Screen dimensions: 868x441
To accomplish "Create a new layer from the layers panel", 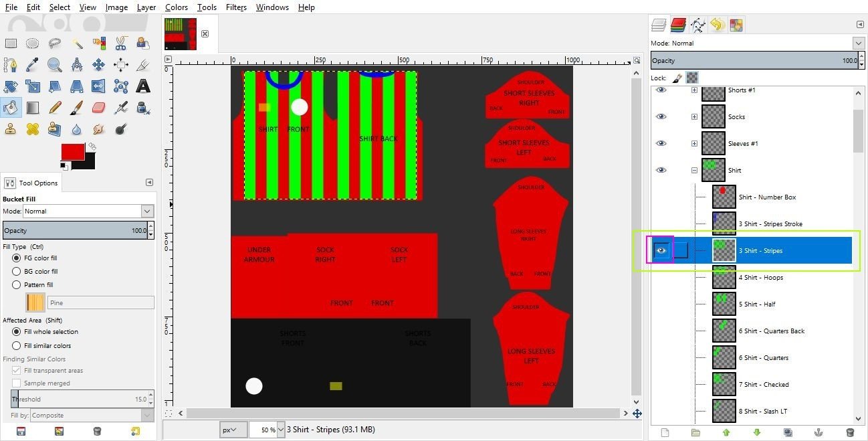I will click(665, 433).
